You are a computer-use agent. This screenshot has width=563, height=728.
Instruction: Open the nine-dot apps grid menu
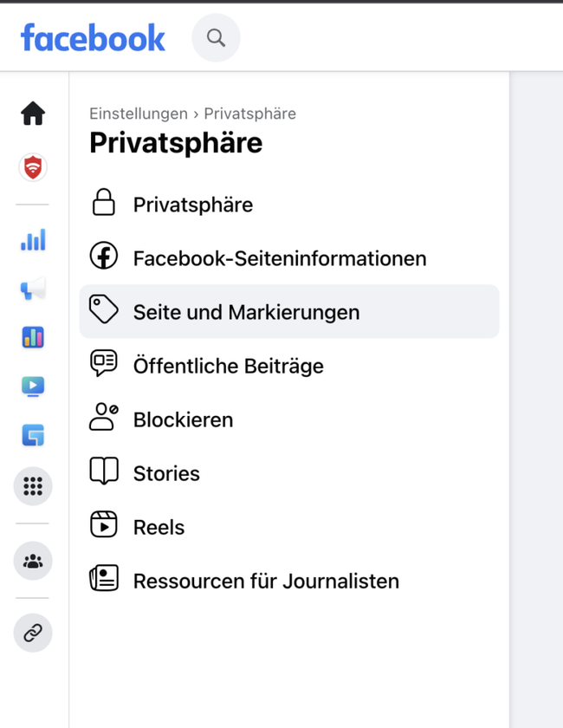point(33,487)
